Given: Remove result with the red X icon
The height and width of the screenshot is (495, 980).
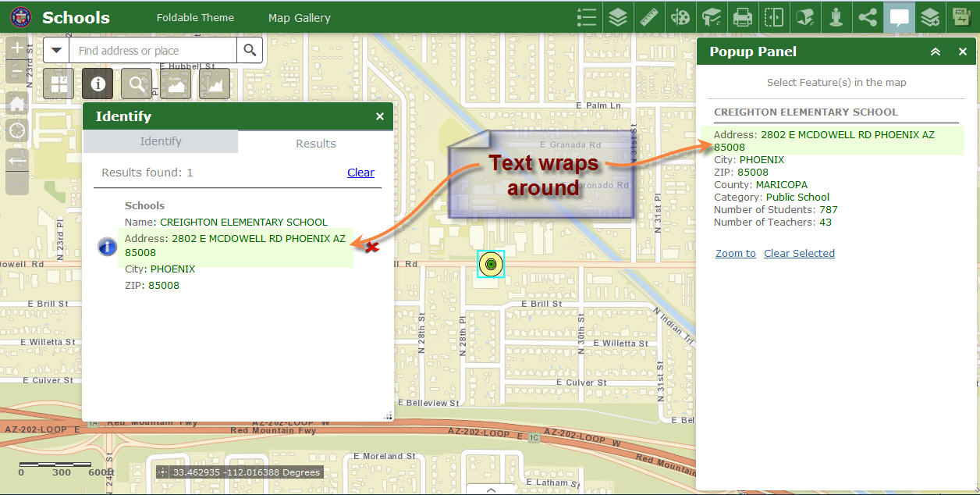Looking at the screenshot, I should point(373,247).
